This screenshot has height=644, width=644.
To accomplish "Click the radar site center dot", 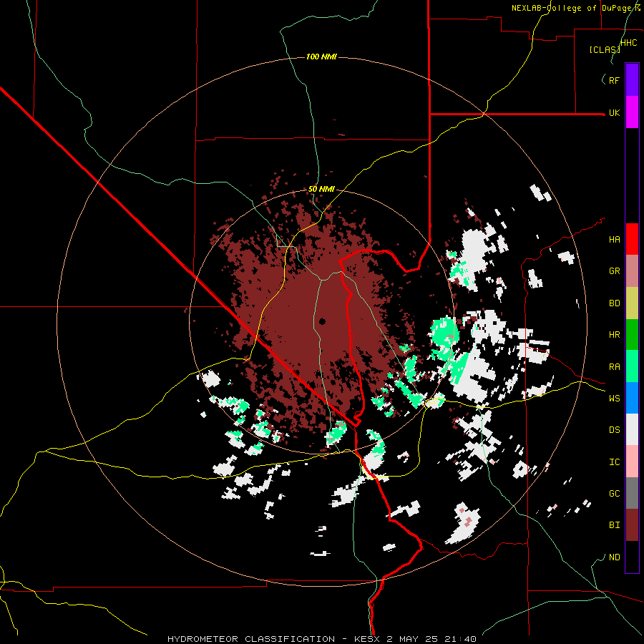I will 322,321.
